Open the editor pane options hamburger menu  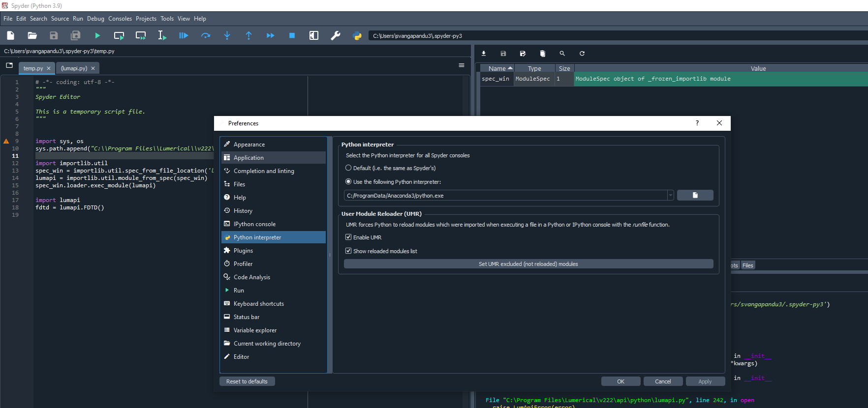[x=462, y=65]
